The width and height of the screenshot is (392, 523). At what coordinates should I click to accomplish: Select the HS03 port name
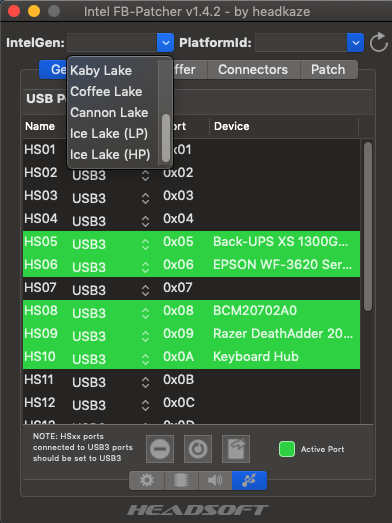pyautogui.click(x=41, y=196)
